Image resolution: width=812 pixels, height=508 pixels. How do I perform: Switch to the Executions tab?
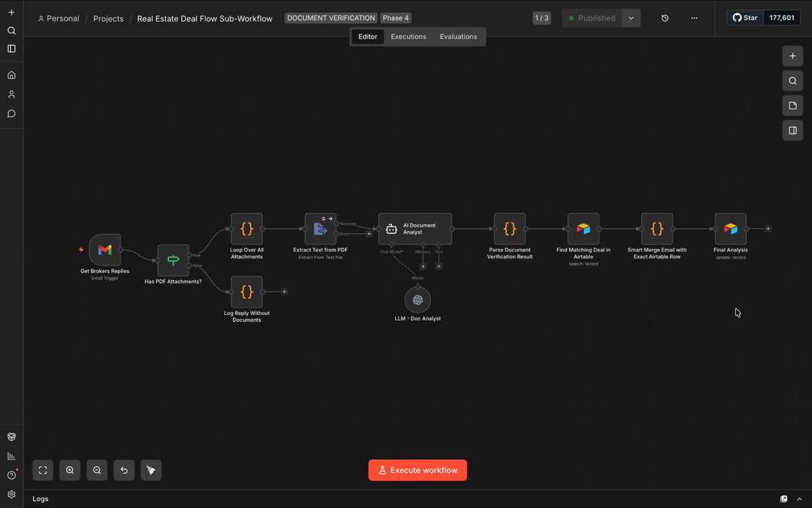click(x=409, y=37)
